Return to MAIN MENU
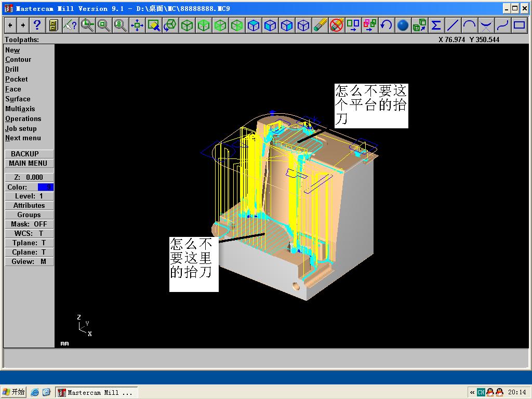Screen dimensions: 532x399 29,163
